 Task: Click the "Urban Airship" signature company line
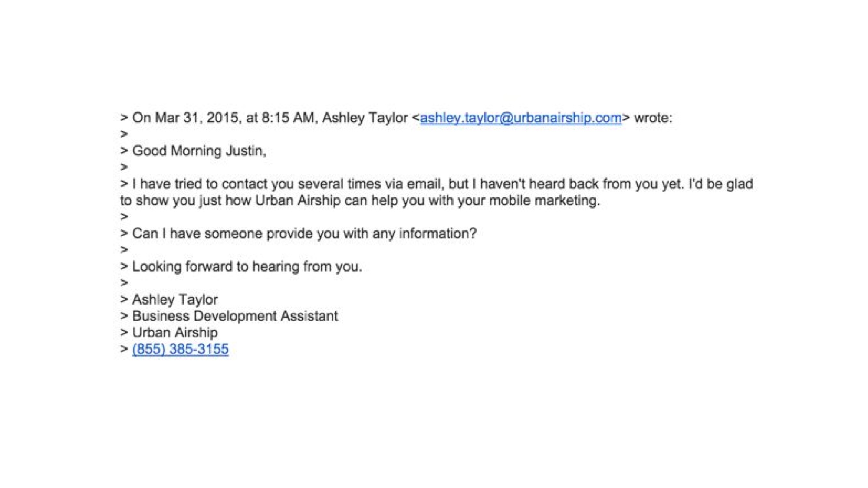(x=175, y=333)
